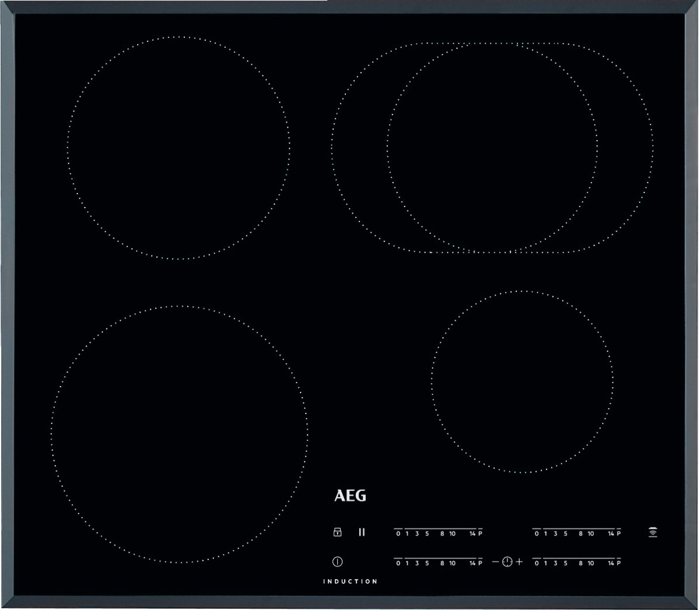
Task: Set top-right heat slider to level 8
Action: pyautogui.click(x=580, y=534)
